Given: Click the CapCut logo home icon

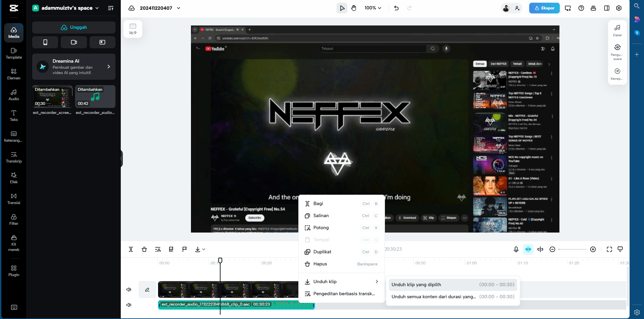Looking at the screenshot, I should [14, 8].
